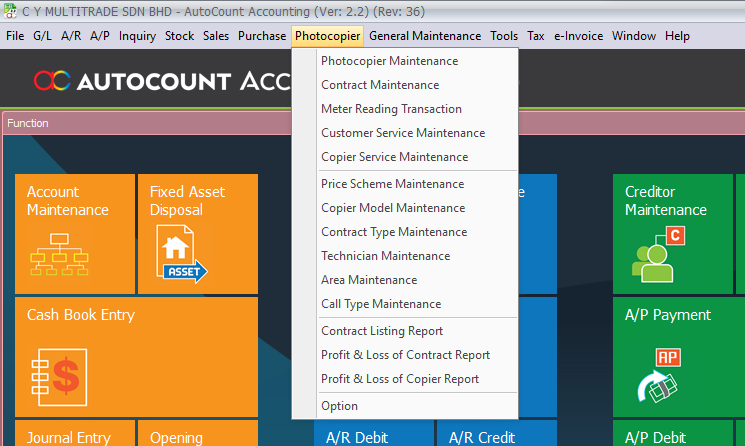The width and height of the screenshot is (745, 446).
Task: Open the A/P menu
Action: click(x=100, y=36)
